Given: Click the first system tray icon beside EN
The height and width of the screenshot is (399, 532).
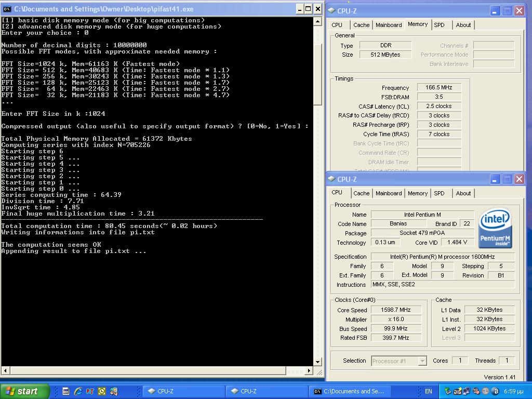Looking at the screenshot, I should coord(448,391).
